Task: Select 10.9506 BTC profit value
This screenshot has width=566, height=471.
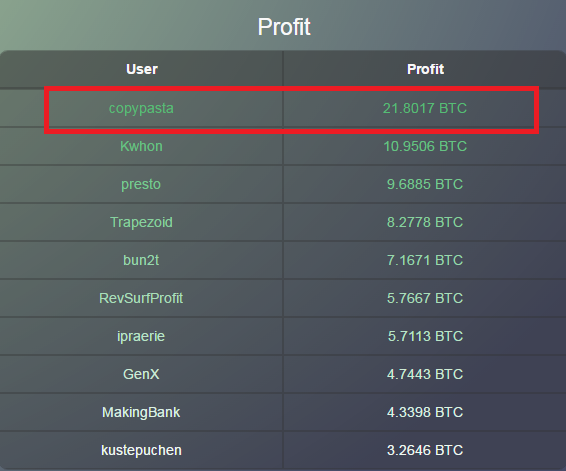Action: [425, 146]
